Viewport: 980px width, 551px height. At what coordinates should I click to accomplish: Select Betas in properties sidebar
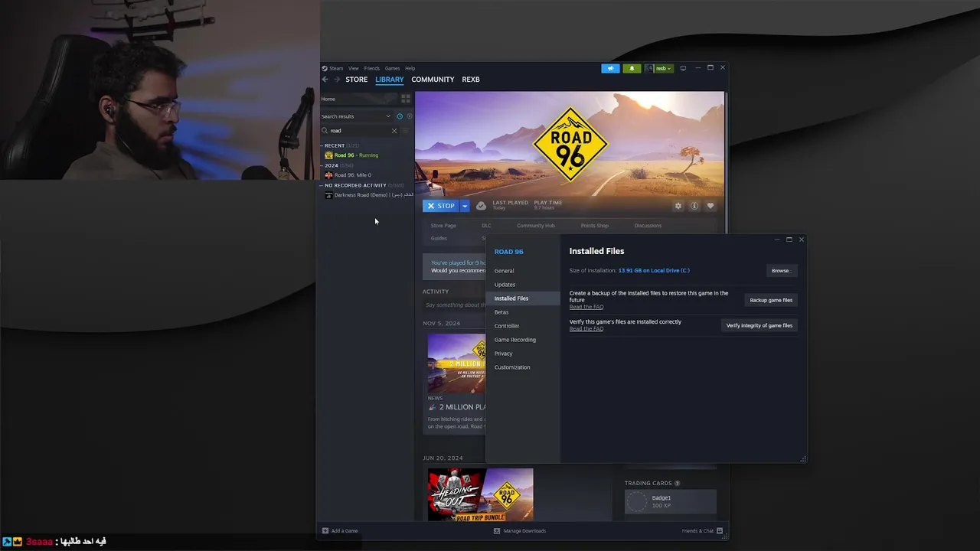pos(523,312)
